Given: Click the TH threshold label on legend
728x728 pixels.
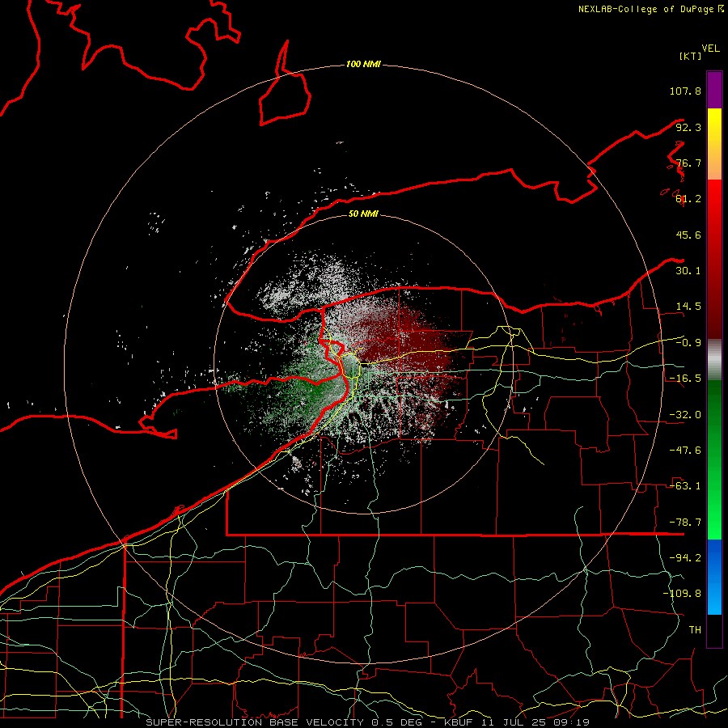Looking at the screenshot, I should tap(695, 630).
